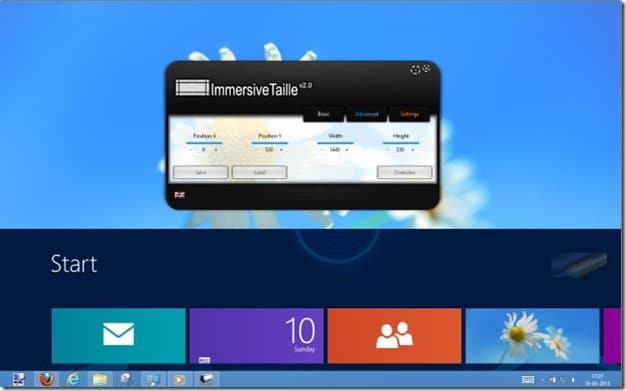Screen dimensions: 626x391
Task: Open the Settings tab in ImmersiveTaille
Action: click(x=409, y=114)
